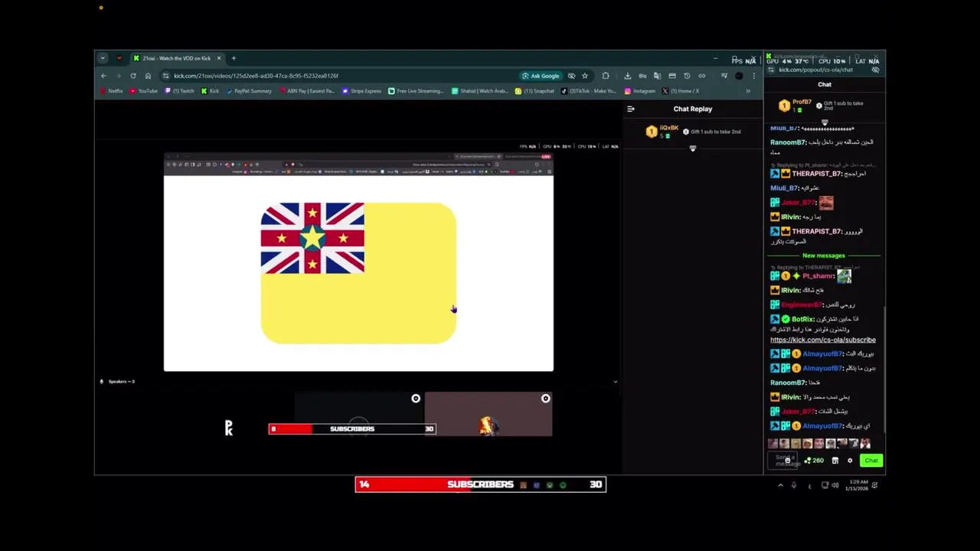Image resolution: width=980 pixels, height=551 pixels.
Task: Open the chat shop icon
Action: [x=835, y=461]
